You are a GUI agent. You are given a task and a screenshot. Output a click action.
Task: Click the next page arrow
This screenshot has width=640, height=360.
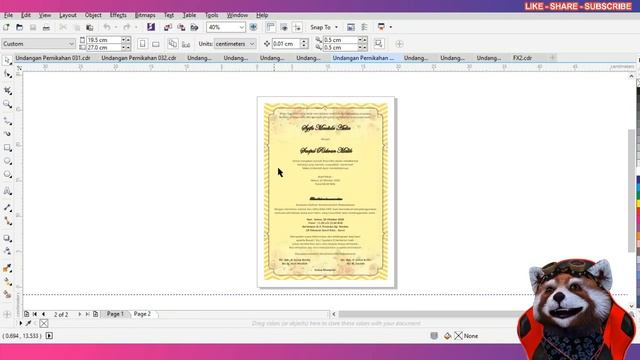pyautogui.click(x=79, y=314)
